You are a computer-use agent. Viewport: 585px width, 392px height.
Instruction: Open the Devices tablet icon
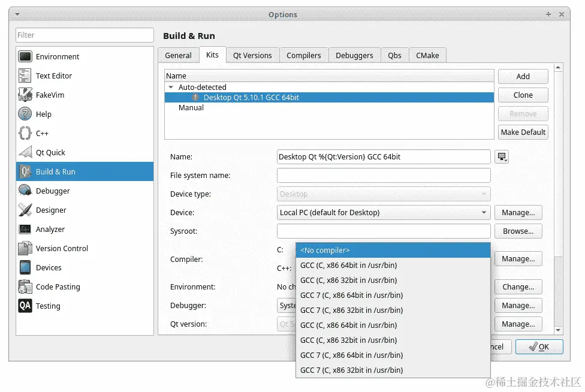tap(25, 267)
